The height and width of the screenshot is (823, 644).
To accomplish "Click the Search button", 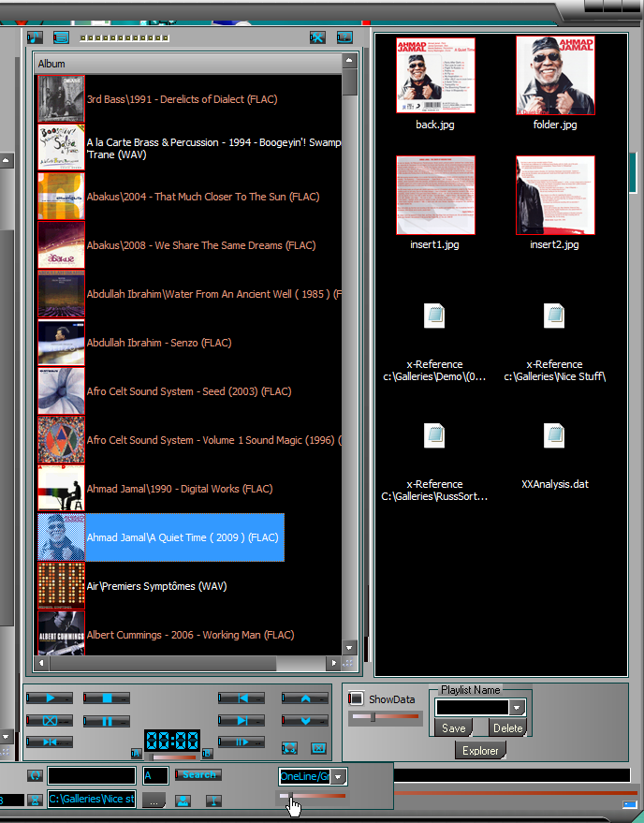I will [198, 774].
